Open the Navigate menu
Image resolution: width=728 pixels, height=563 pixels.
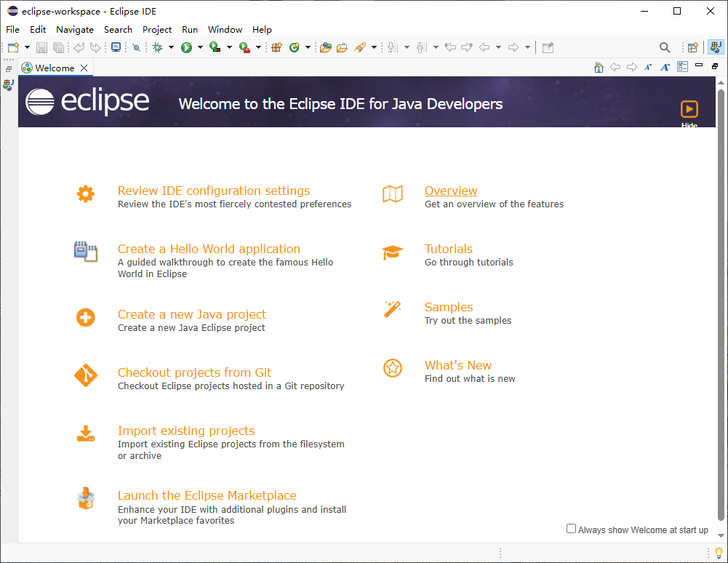click(x=75, y=29)
